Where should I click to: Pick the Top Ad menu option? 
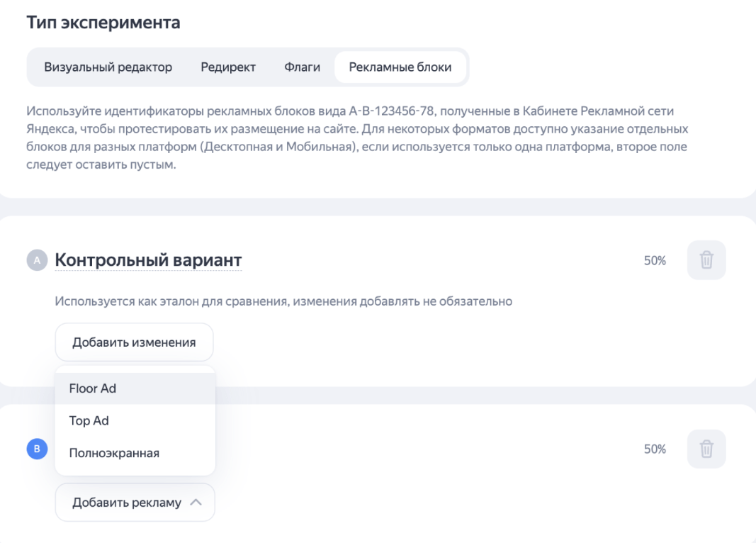click(89, 420)
